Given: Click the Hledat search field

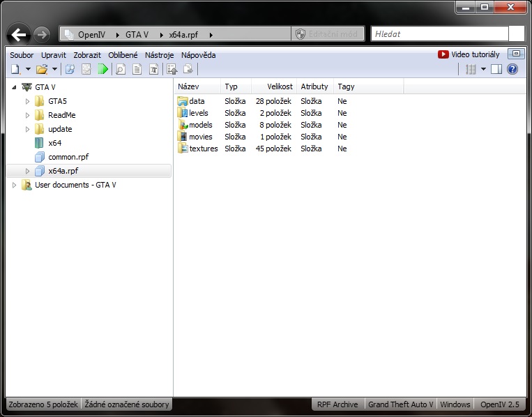Looking at the screenshot, I should 439,33.
